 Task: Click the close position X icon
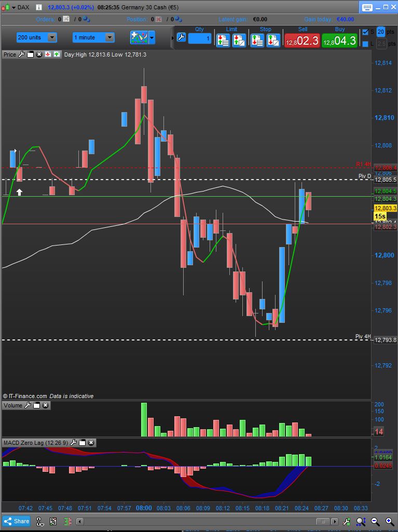[158, 19]
